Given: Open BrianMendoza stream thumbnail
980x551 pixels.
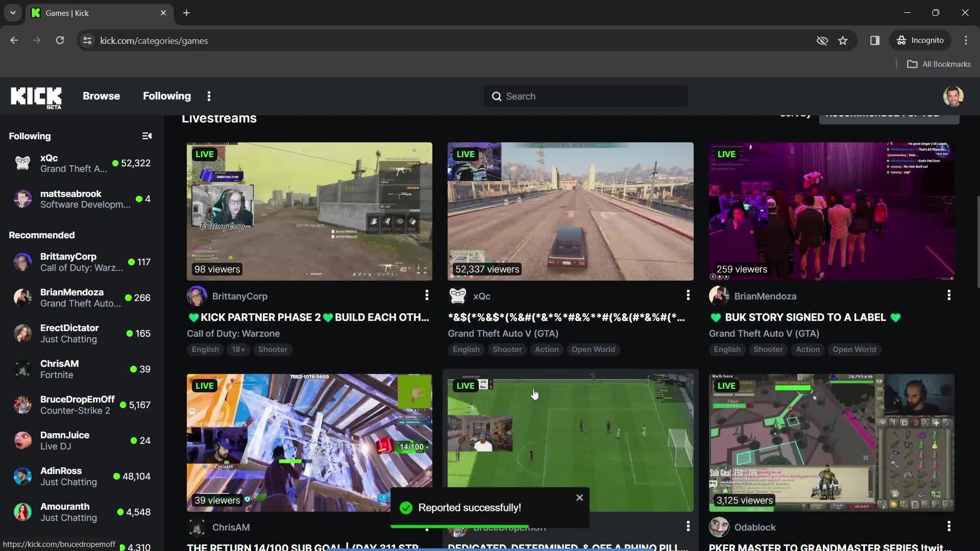Looking at the screenshot, I should (x=831, y=211).
